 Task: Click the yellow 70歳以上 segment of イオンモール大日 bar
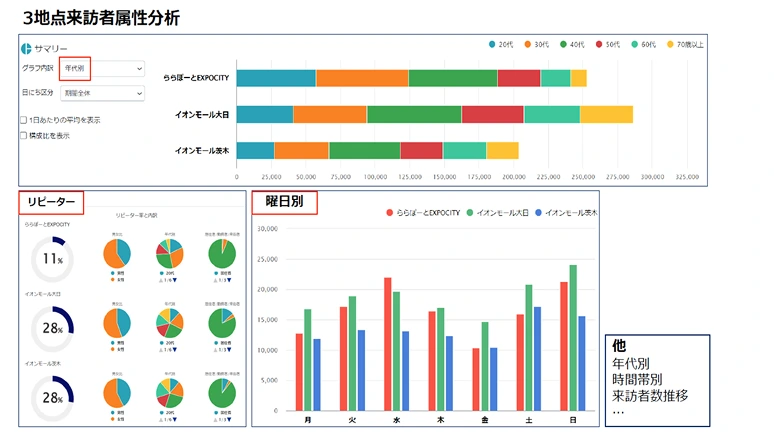pyautogui.click(x=607, y=114)
